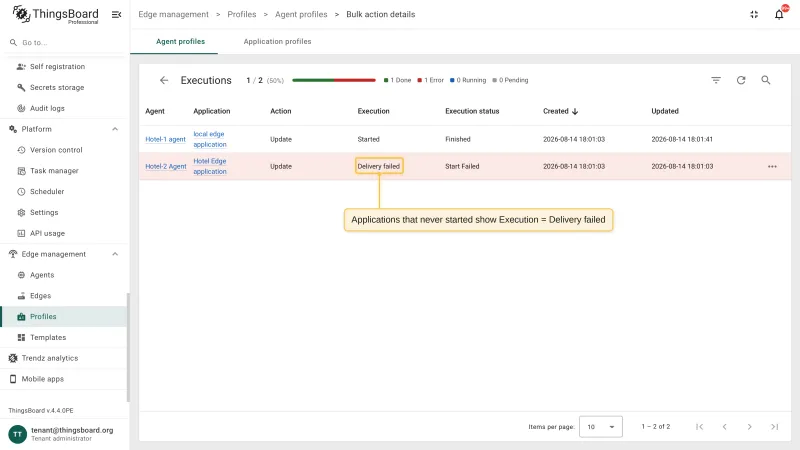Go back using the Executions arrow
The image size is (800, 450).
point(164,80)
